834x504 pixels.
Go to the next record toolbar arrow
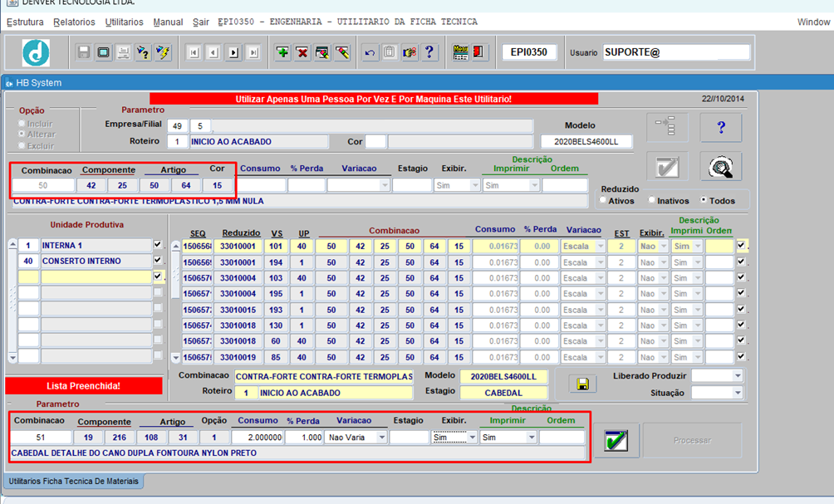click(x=233, y=52)
